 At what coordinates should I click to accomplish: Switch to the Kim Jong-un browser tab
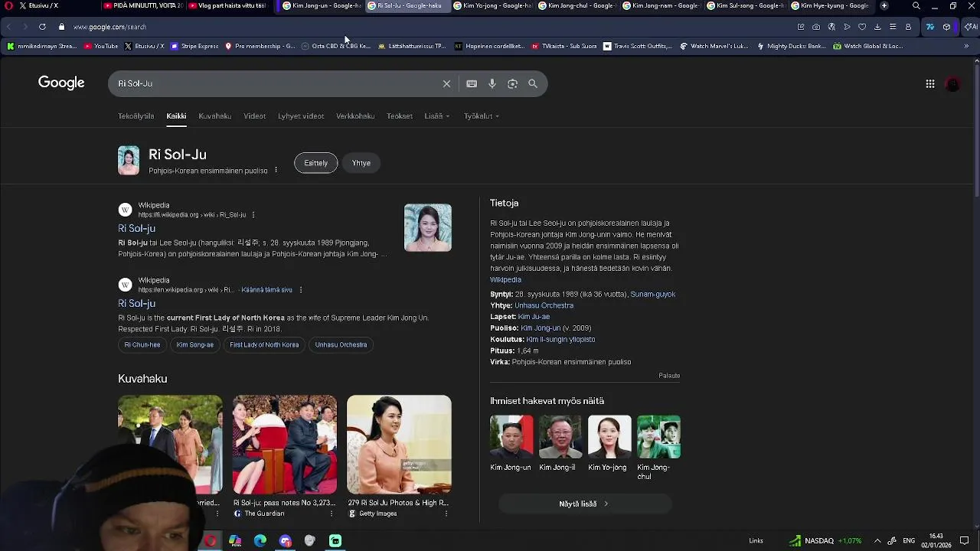coord(321,5)
